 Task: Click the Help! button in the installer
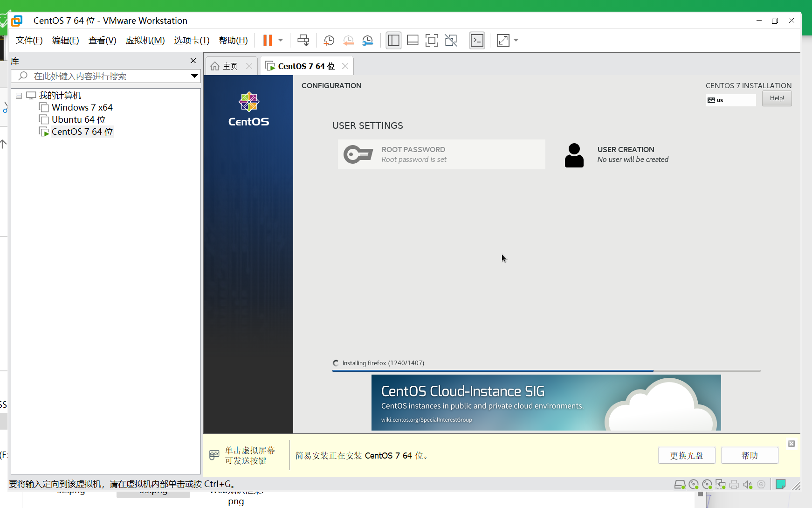point(777,98)
